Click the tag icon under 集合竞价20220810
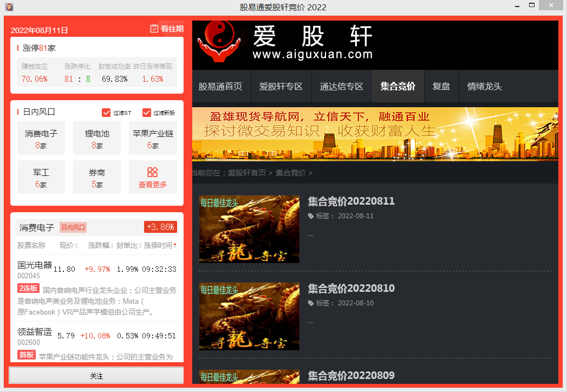 tap(311, 303)
